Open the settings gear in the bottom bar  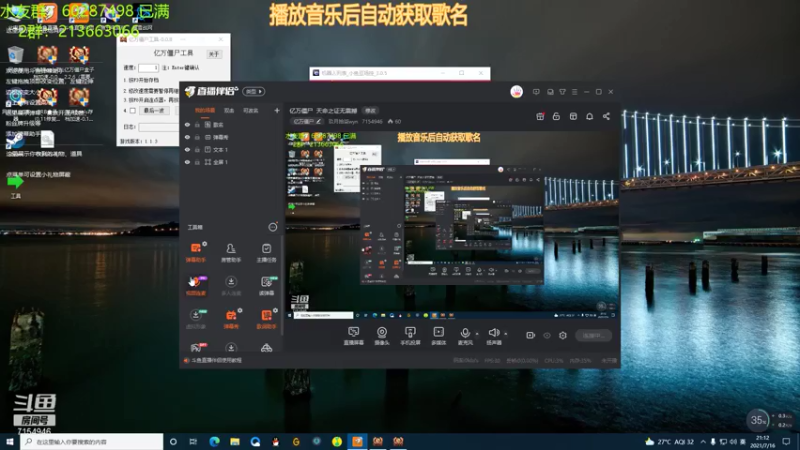(563, 335)
